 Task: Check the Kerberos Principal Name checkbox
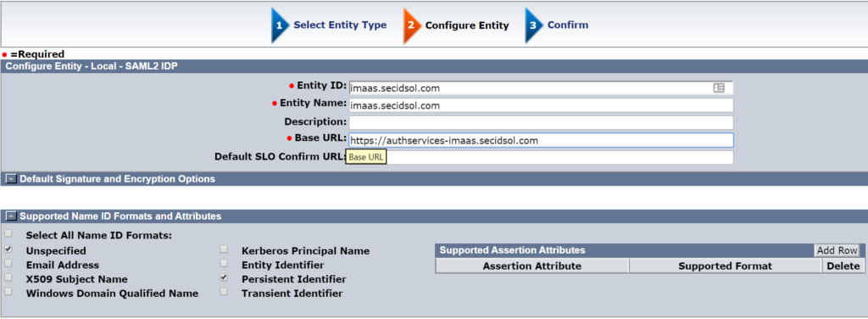224,249
